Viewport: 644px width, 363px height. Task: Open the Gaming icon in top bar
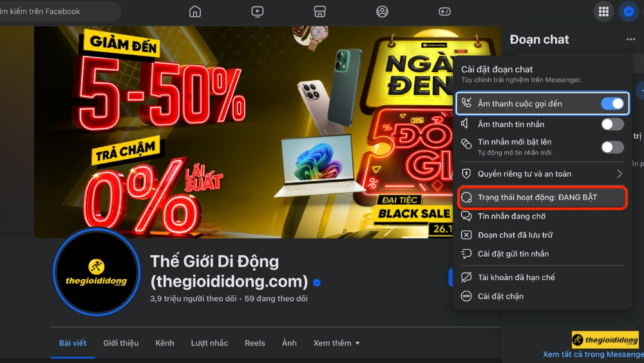coord(445,12)
